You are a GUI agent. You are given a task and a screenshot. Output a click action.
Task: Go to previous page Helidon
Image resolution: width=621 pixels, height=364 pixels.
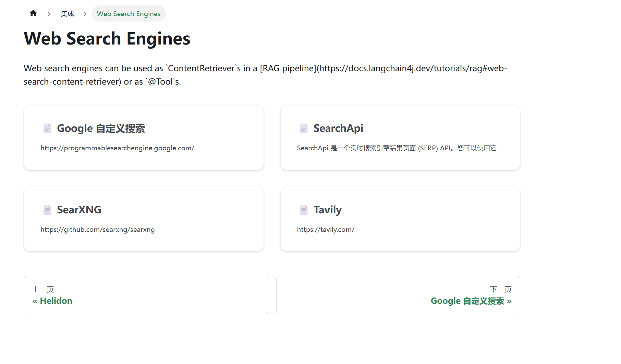(146, 295)
